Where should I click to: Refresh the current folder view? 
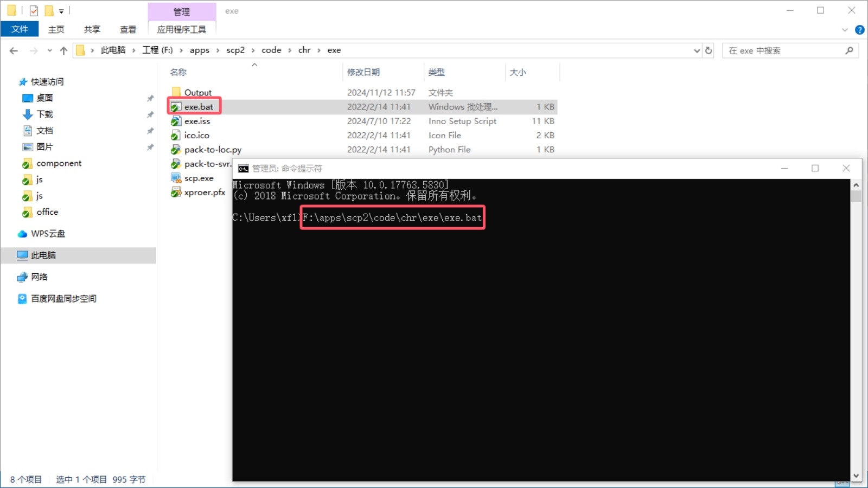[x=709, y=50]
